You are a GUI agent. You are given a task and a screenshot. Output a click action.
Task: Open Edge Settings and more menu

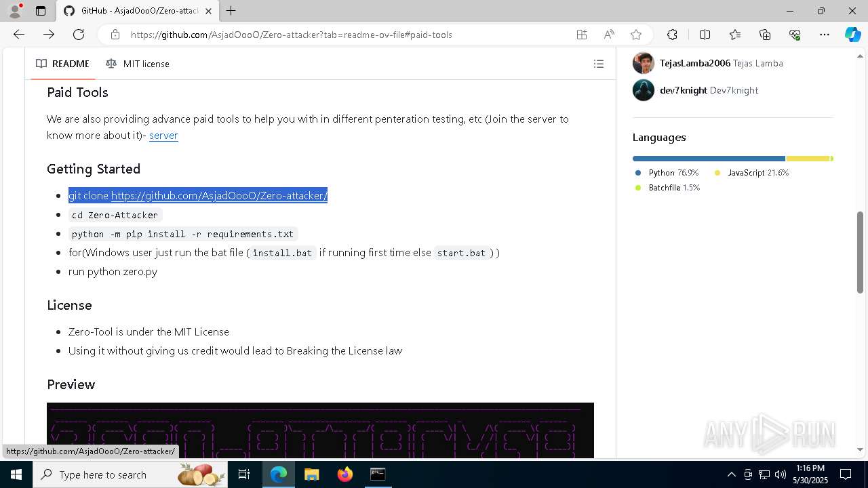(825, 35)
